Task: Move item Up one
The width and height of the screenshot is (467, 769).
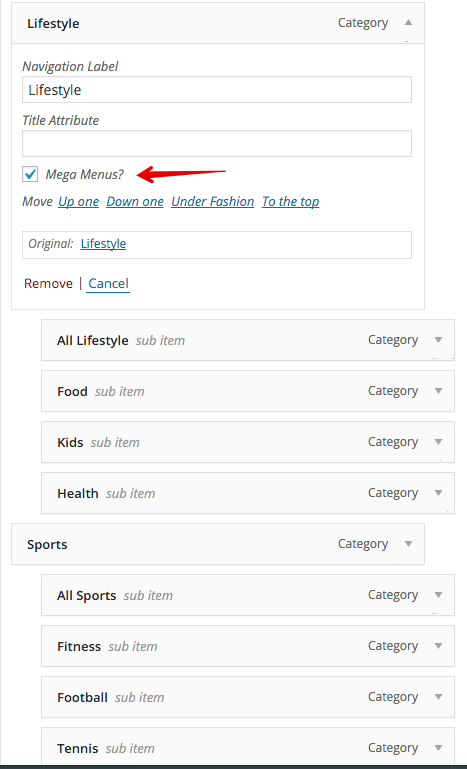Action: 78,202
